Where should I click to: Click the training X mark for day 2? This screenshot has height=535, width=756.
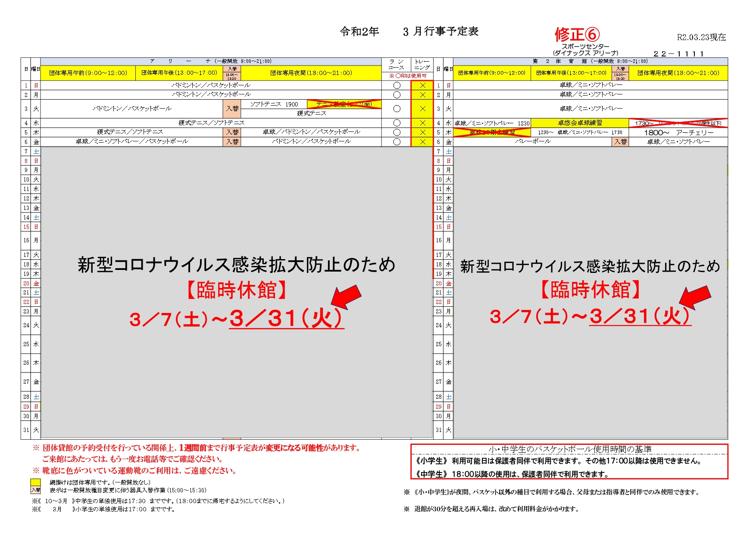422,95
